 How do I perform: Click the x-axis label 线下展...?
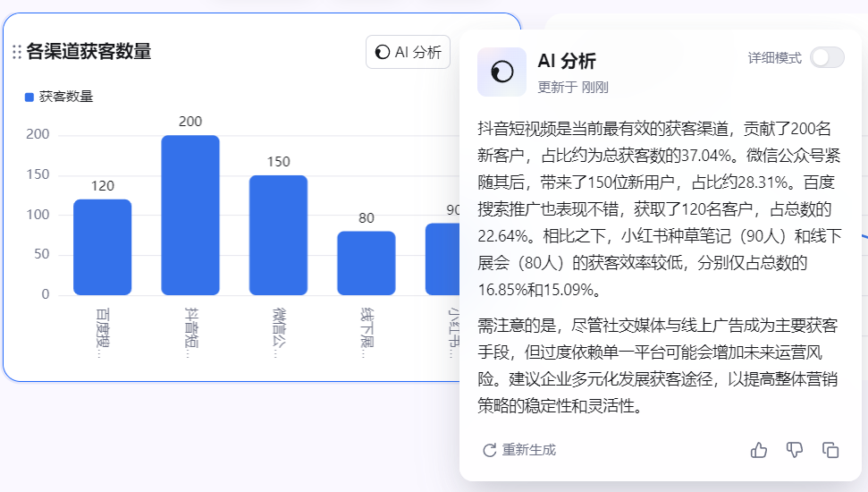click(367, 334)
